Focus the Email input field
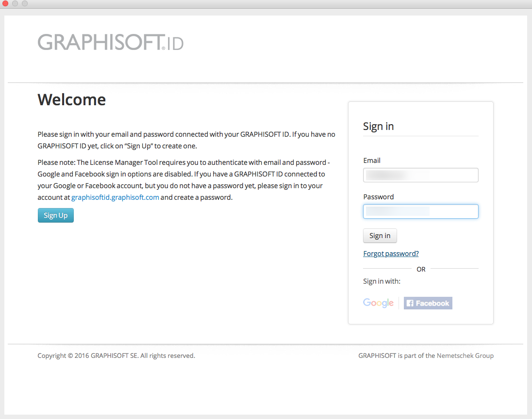532x419 pixels. [421, 175]
